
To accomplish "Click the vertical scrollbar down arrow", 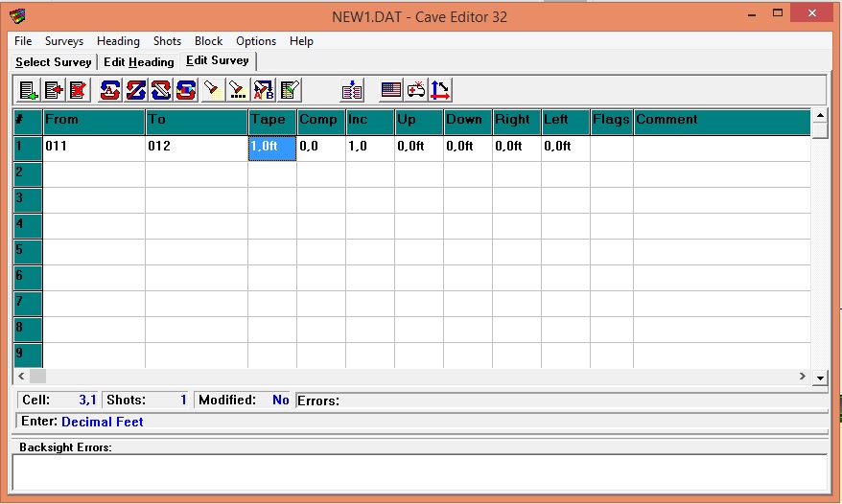I will tap(820, 378).
